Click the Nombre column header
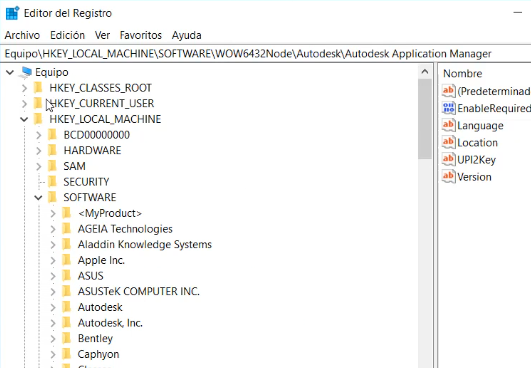Image resolution: width=531 pixels, height=368 pixels. point(463,73)
